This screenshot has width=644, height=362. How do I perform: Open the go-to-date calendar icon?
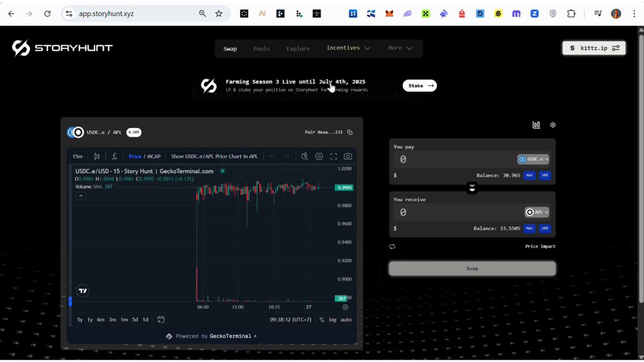tap(160, 320)
